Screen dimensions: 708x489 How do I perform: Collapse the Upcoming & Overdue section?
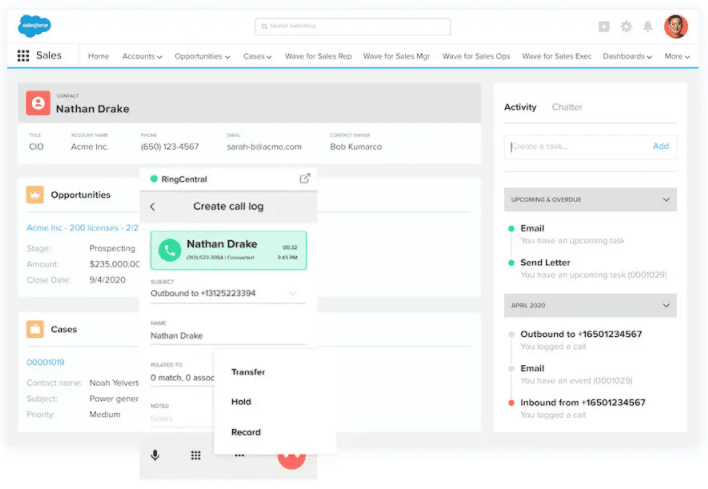point(666,200)
